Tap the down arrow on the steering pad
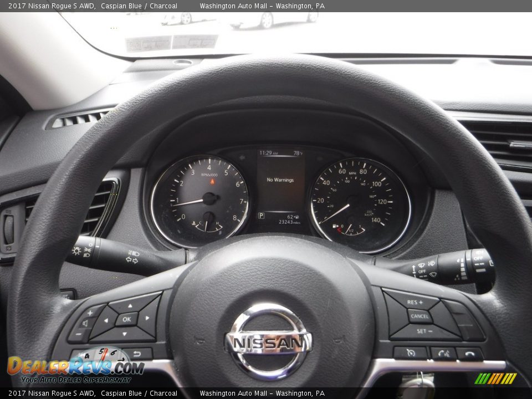 tap(125, 334)
